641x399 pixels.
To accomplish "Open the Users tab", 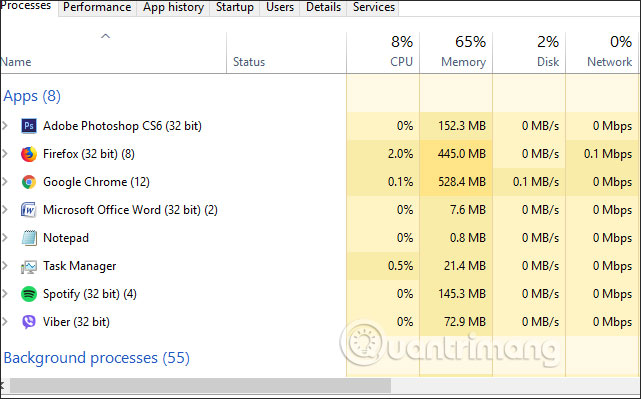I will (280, 7).
